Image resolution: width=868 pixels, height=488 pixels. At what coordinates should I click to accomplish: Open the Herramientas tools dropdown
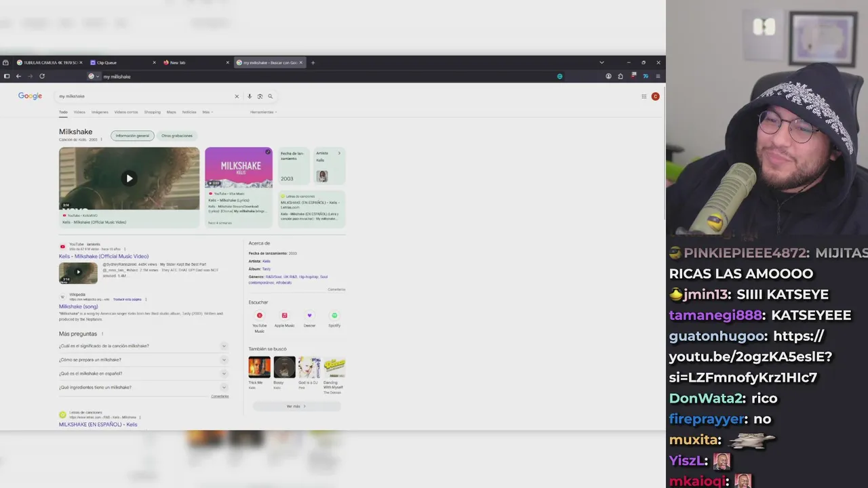pyautogui.click(x=263, y=112)
